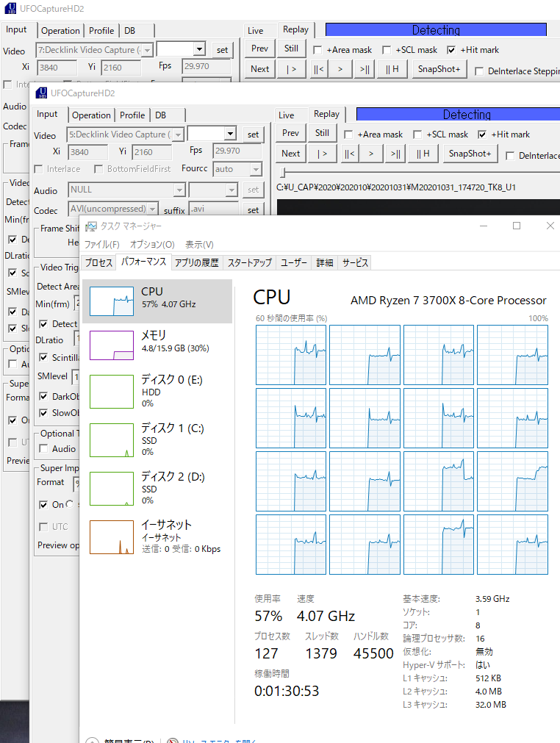Click the Still button in front UFOCapture window
This screenshot has height=743, width=560.
click(x=322, y=133)
